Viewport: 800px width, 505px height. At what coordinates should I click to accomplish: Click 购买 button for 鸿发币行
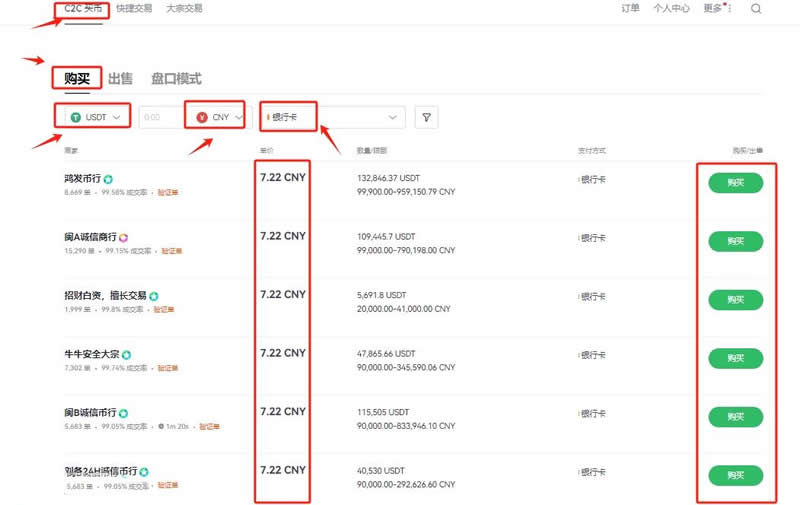click(735, 183)
